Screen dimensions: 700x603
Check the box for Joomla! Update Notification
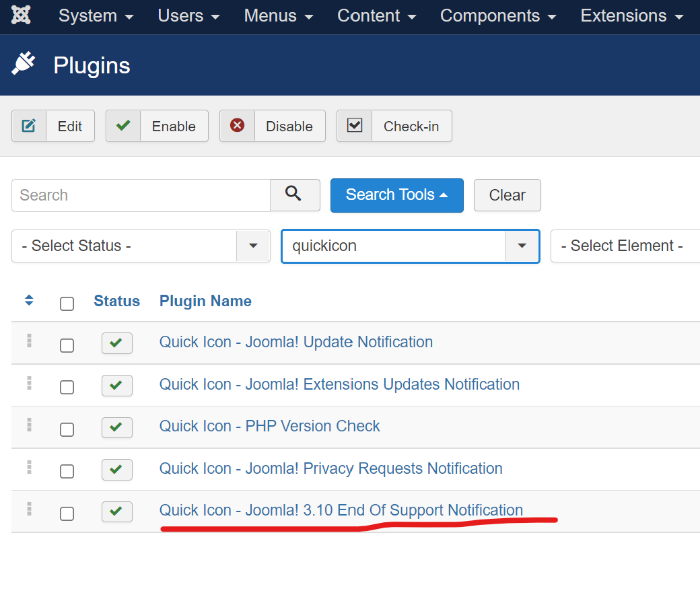pyautogui.click(x=67, y=345)
